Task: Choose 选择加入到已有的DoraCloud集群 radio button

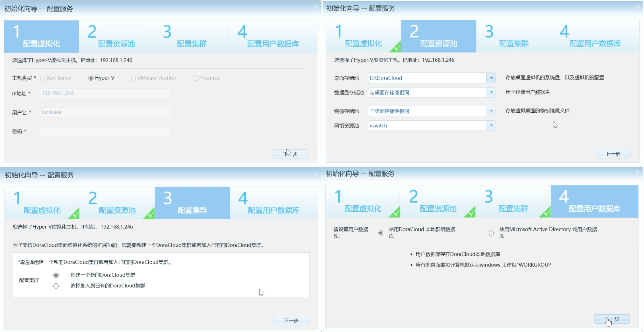Action: pos(56,286)
